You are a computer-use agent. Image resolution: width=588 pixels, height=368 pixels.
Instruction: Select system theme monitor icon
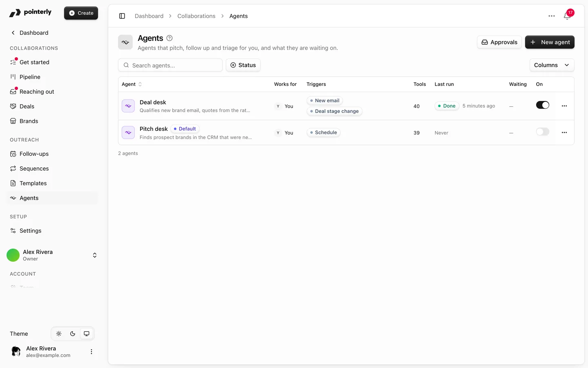click(x=87, y=334)
